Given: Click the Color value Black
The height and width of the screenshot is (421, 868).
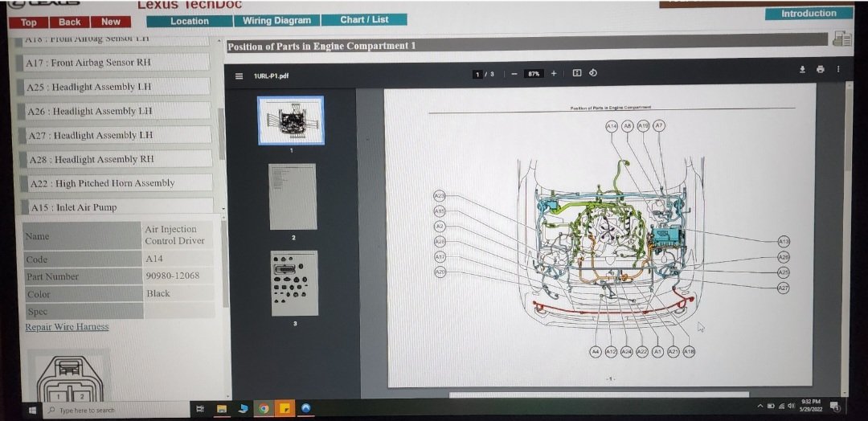Looking at the screenshot, I should (158, 293).
